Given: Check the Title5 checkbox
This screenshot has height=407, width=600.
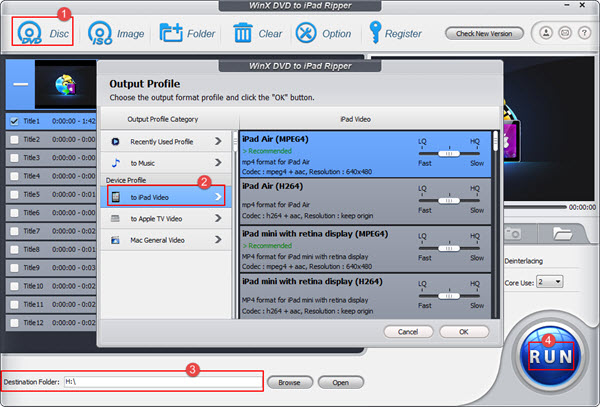Looking at the screenshot, I should coord(14,195).
